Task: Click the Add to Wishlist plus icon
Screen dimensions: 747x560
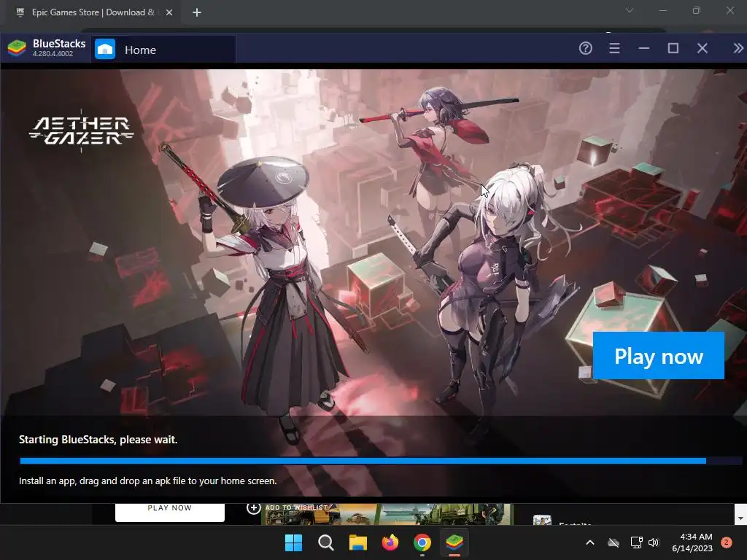Action: 253,508
